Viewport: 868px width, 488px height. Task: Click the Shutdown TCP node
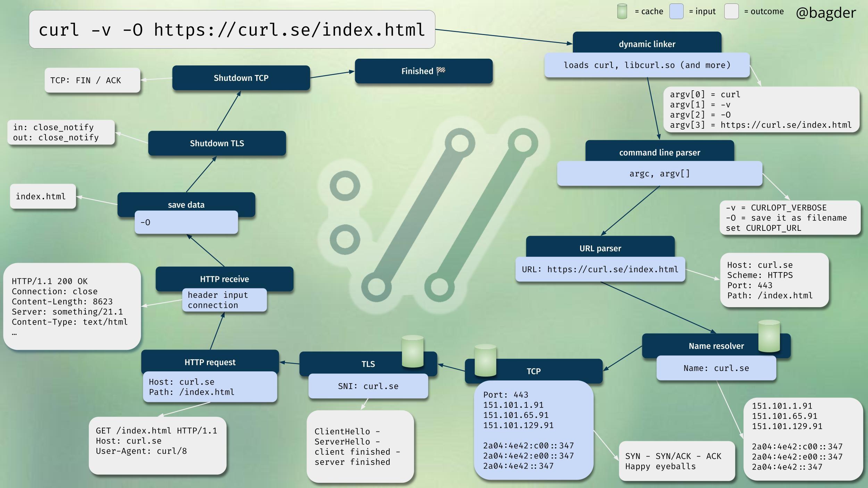point(241,78)
